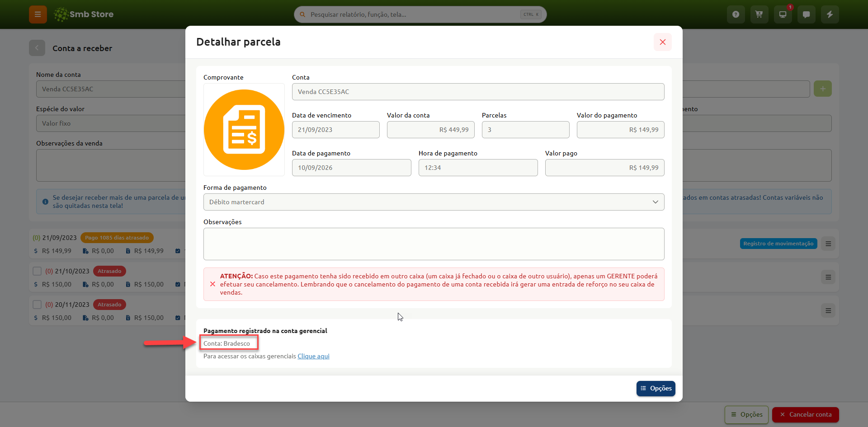Open the page footer Opções button

click(x=747, y=415)
